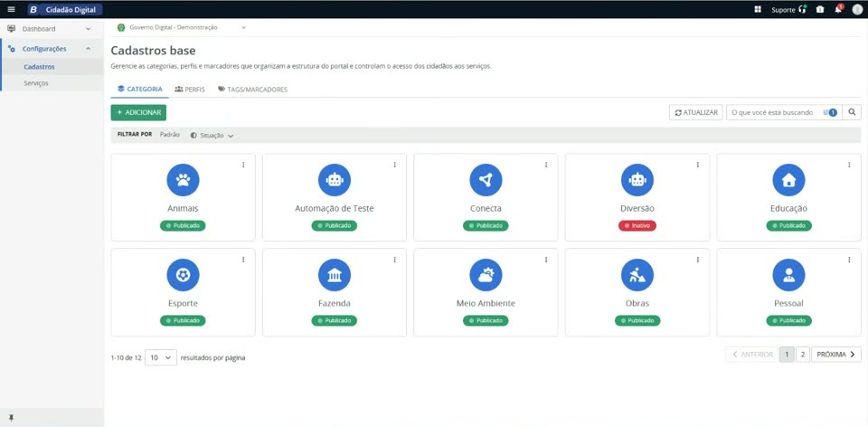
Task: Open the notifications bell icon
Action: pyautogui.click(x=838, y=9)
